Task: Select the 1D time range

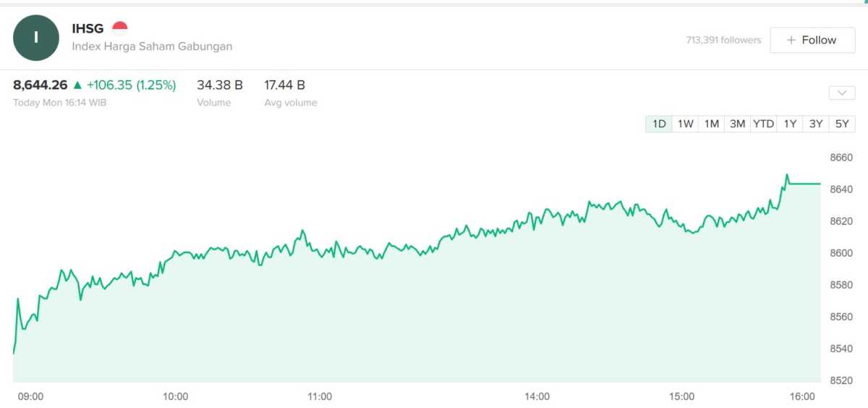Action: (x=659, y=124)
